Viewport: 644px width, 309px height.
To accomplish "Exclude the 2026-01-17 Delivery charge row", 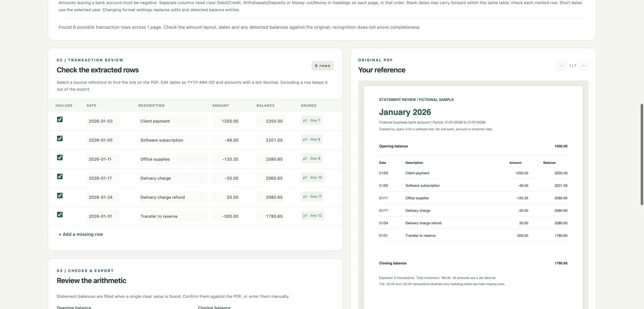I will pos(60,177).
